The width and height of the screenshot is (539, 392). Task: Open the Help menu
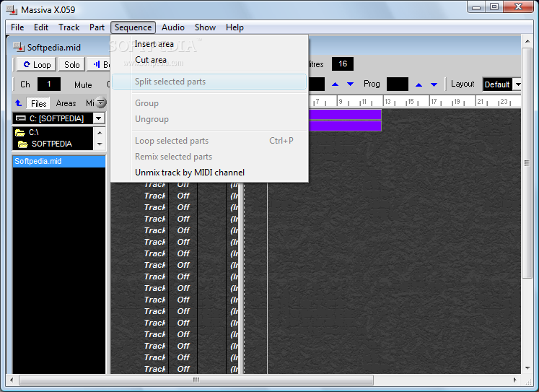coord(235,27)
